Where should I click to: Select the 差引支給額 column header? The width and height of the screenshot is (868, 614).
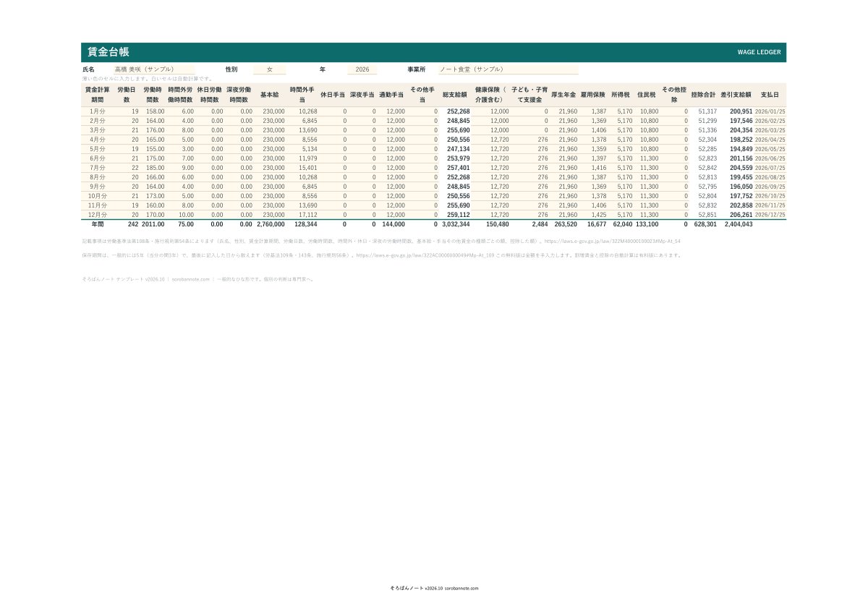[736, 94]
